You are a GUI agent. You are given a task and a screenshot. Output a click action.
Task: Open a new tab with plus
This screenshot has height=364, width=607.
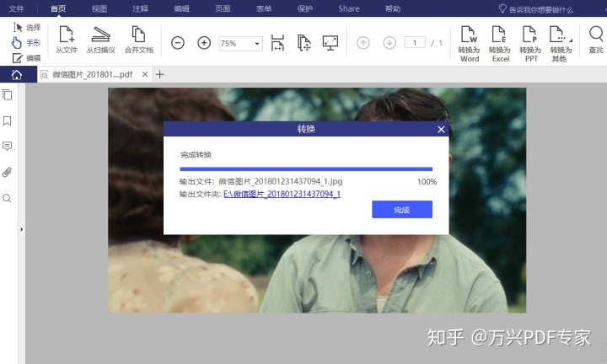[160, 74]
